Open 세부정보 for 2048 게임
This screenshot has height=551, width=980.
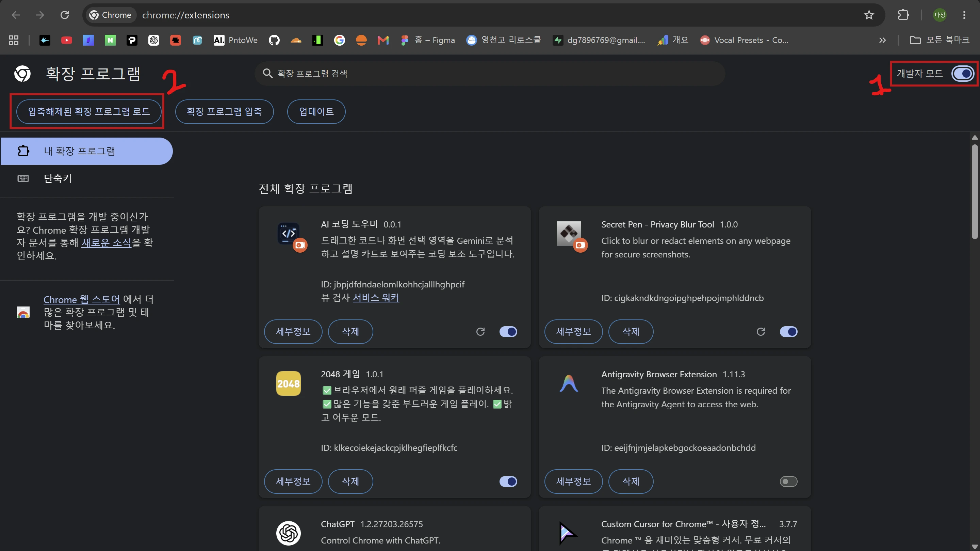[293, 482]
